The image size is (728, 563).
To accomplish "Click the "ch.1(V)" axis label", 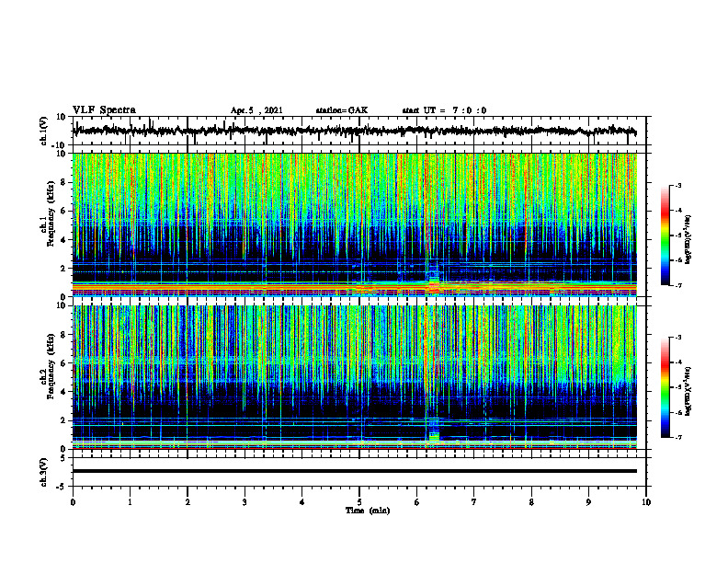I will pos(44,131).
